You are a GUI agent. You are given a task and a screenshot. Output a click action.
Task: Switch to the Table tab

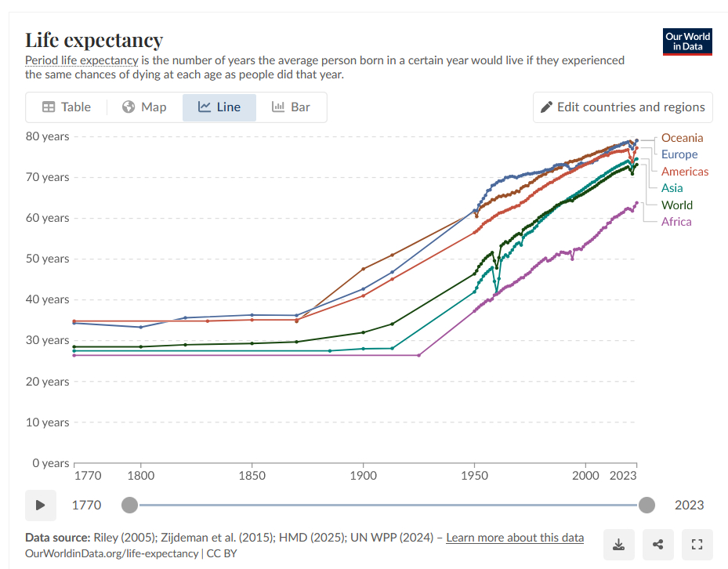coord(66,107)
